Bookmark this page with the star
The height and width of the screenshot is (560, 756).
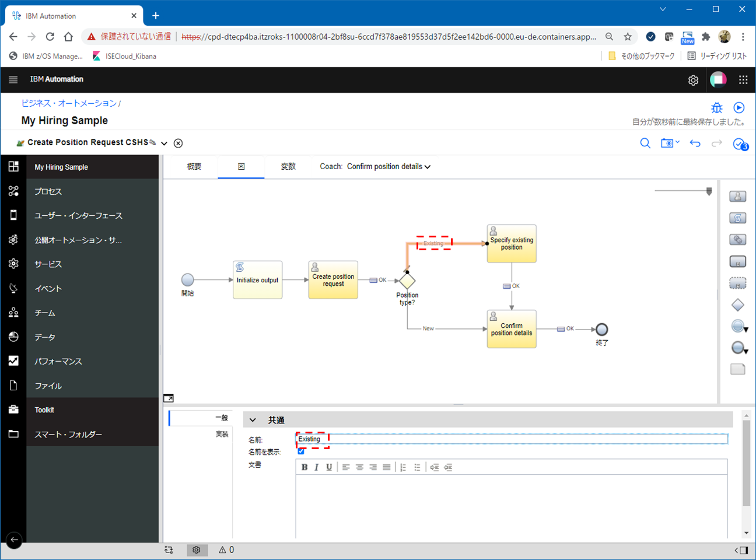[628, 37]
